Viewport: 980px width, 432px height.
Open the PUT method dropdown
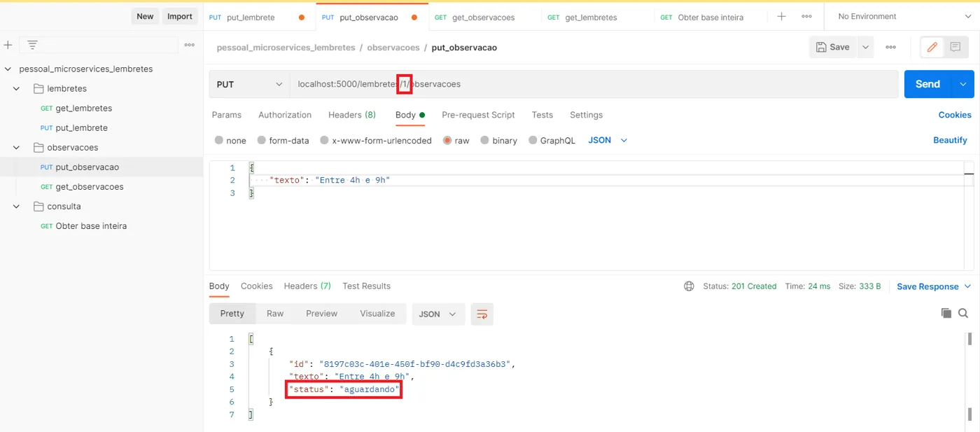point(249,84)
